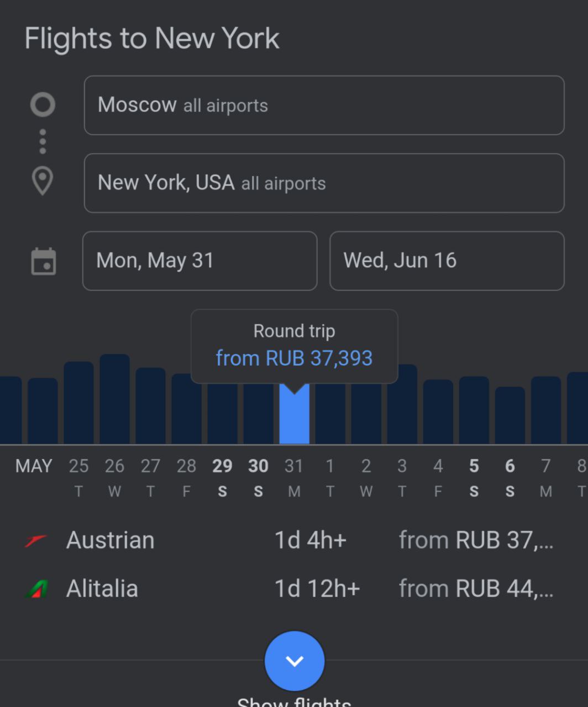Click the calendar icon
Viewport: 588px width, 707px height.
pyautogui.click(x=43, y=261)
